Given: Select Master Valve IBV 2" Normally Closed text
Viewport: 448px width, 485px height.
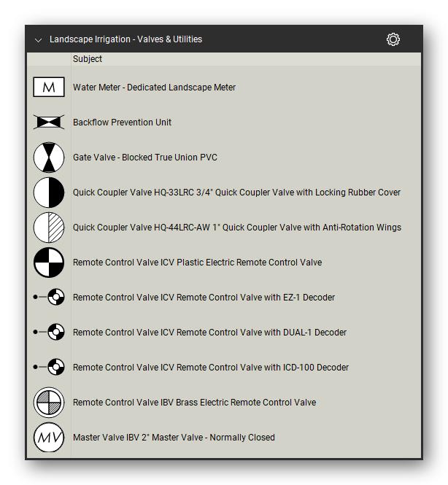Looking at the screenshot, I should tap(174, 438).
